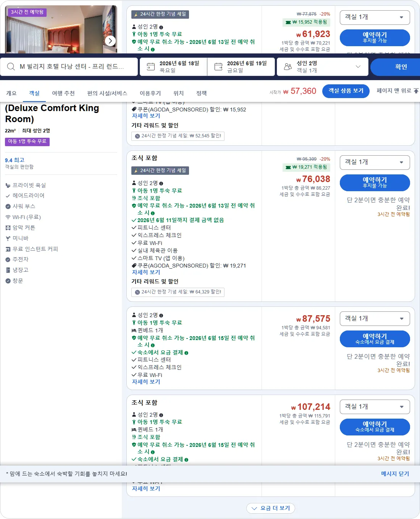Image resolution: width=420 pixels, height=519 pixels.
Task: Open the 성인 2명 info icon in the ₩61,923 offer
Action: pos(161,27)
